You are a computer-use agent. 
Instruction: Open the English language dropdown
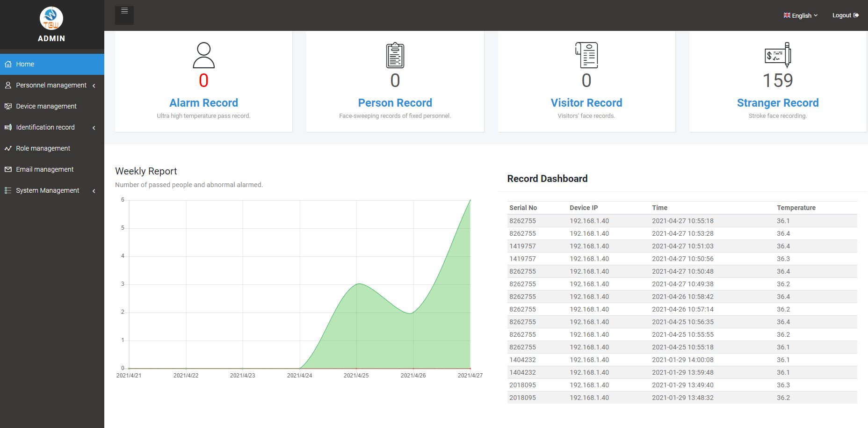801,15
